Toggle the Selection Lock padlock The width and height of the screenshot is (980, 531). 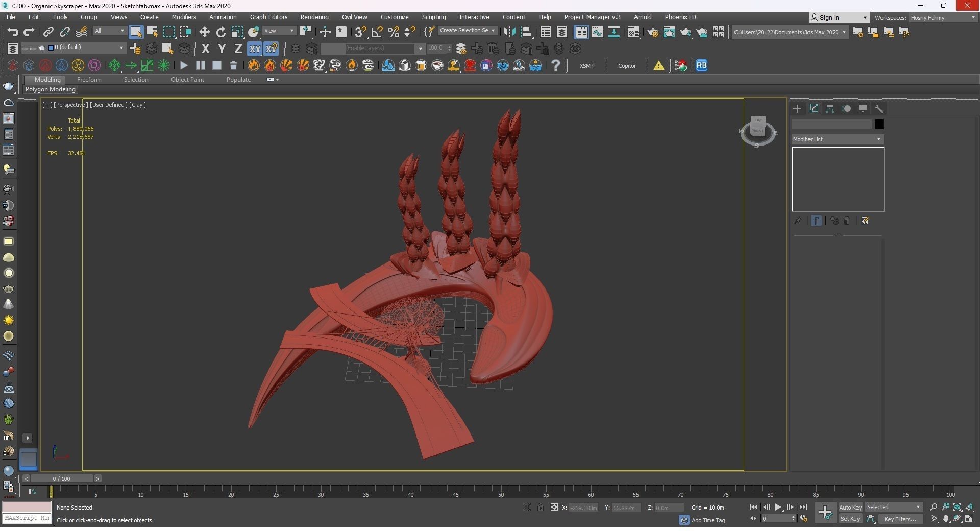(540, 508)
